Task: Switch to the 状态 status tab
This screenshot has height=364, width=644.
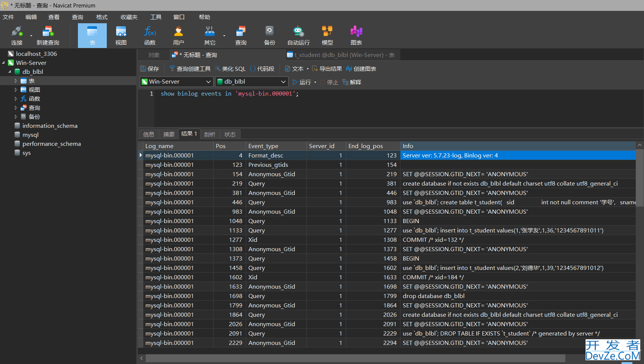Action: pyautogui.click(x=230, y=134)
